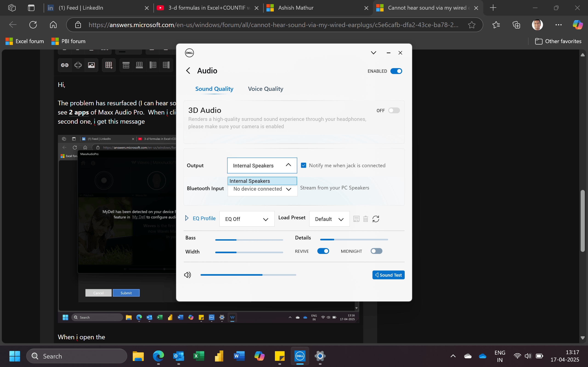Switch to the Ashish Mathur browser tab
The image size is (588, 367).
pyautogui.click(x=296, y=8)
